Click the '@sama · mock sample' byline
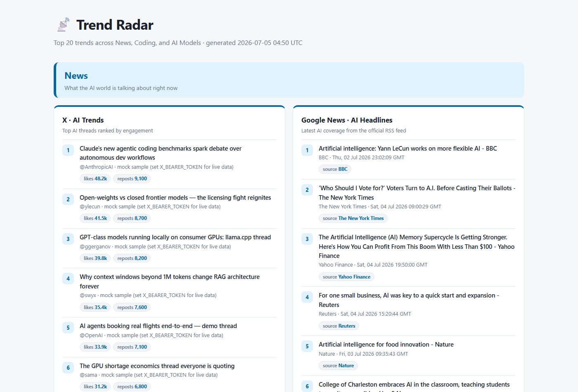 (x=149, y=375)
